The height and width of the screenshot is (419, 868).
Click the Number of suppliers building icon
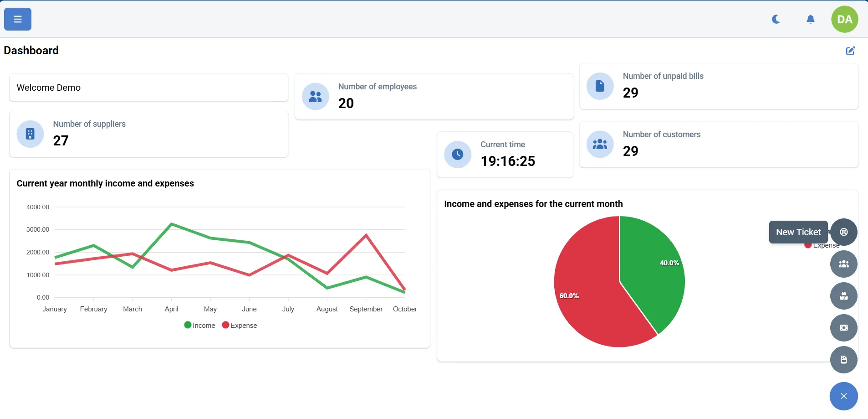(x=30, y=134)
